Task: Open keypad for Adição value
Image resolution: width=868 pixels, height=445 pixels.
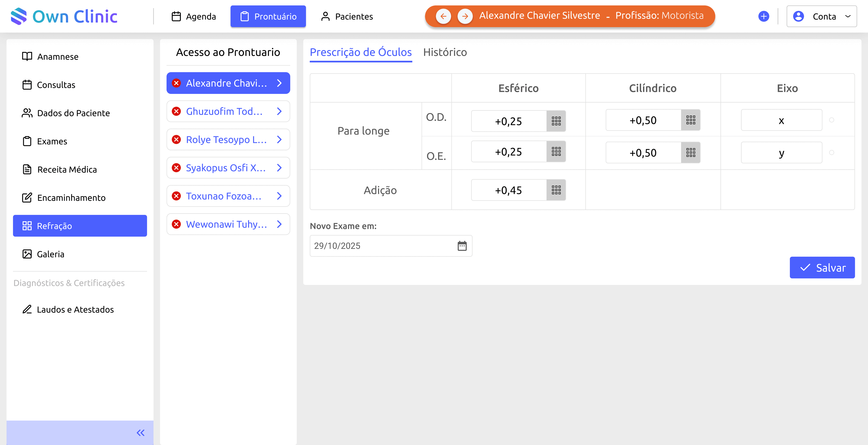Action: point(556,190)
